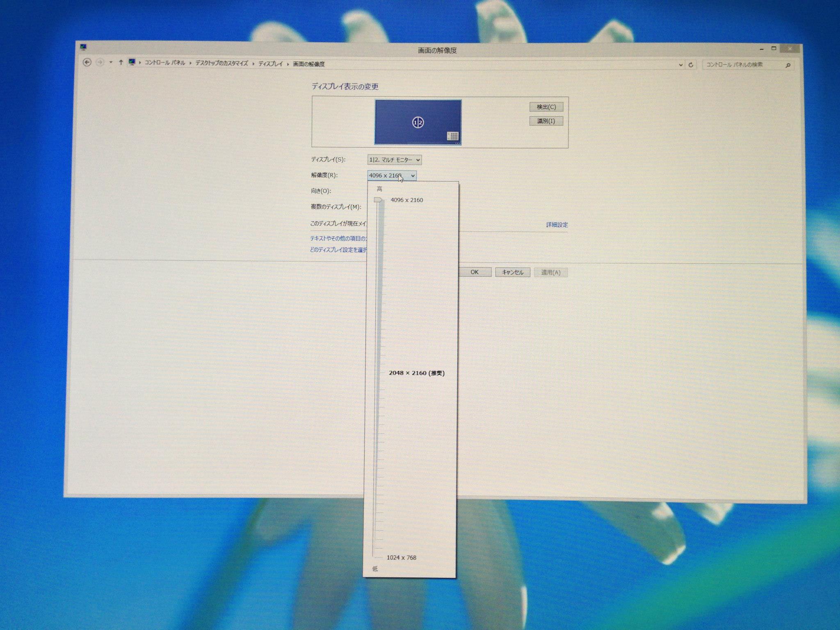Click ディスプレイ in the breadcrumb path
This screenshot has height=630, width=840.
pyautogui.click(x=271, y=64)
